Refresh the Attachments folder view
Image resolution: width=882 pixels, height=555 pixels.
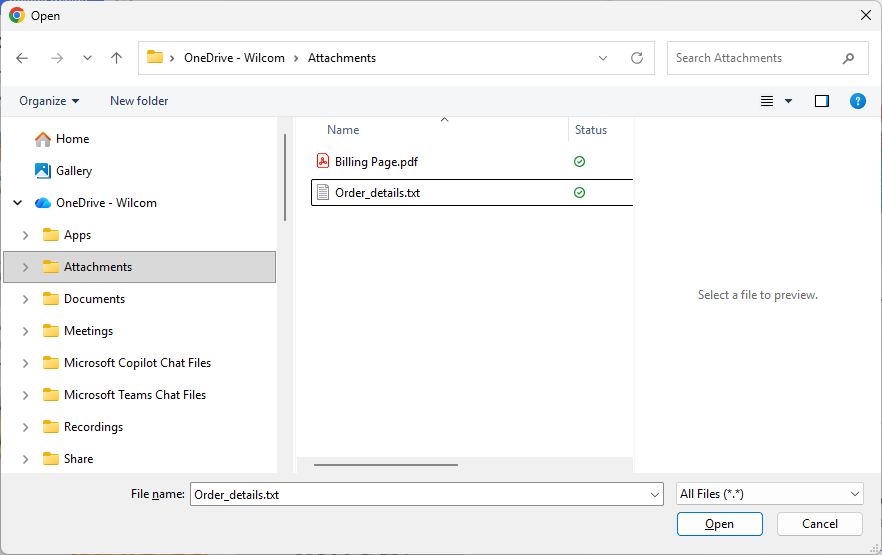click(x=636, y=58)
